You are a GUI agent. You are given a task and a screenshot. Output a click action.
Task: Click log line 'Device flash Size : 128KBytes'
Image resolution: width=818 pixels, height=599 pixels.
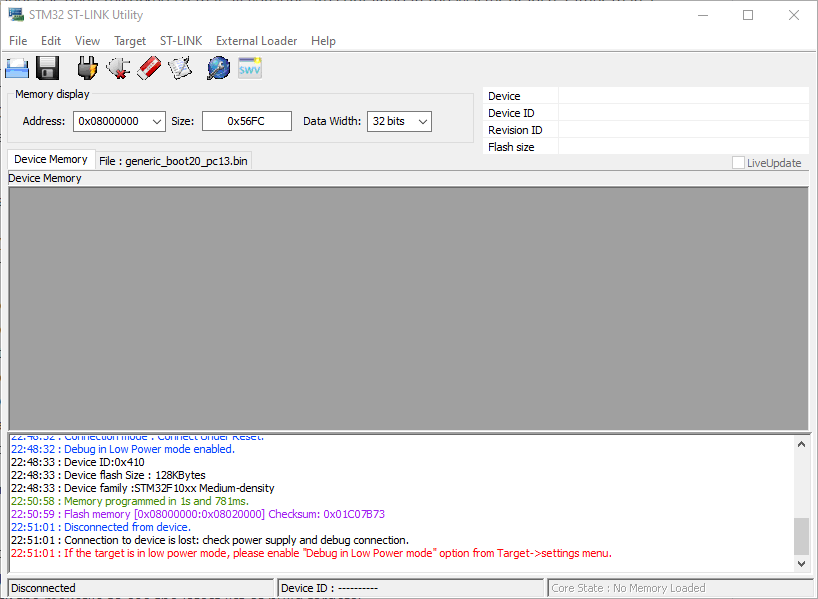[108, 475]
